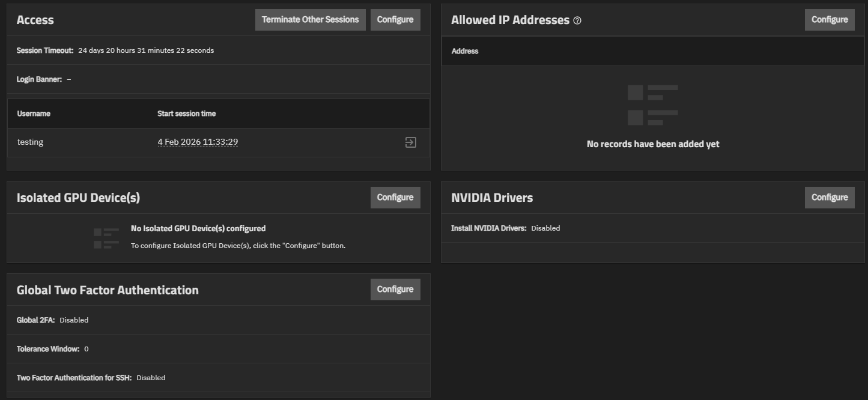Click the terminate session icon for testing

pyautogui.click(x=410, y=142)
